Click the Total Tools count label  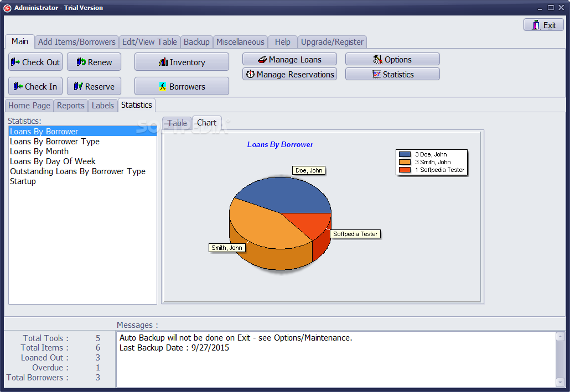(x=45, y=338)
